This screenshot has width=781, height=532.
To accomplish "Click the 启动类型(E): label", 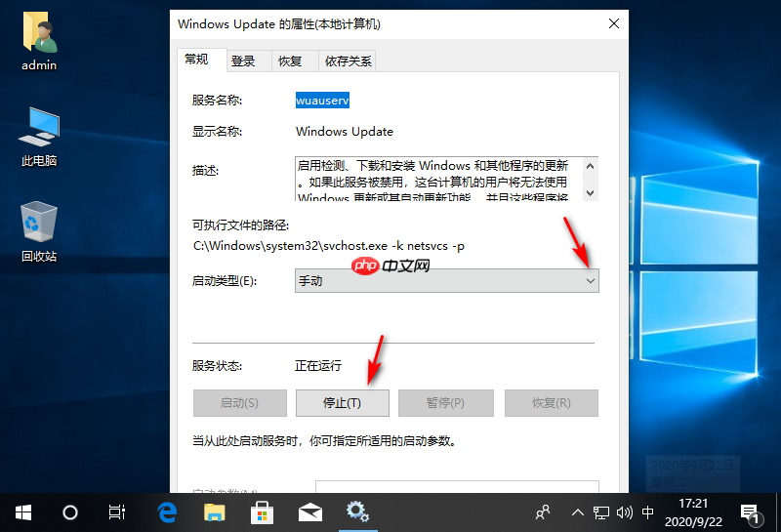I will tap(225, 281).
